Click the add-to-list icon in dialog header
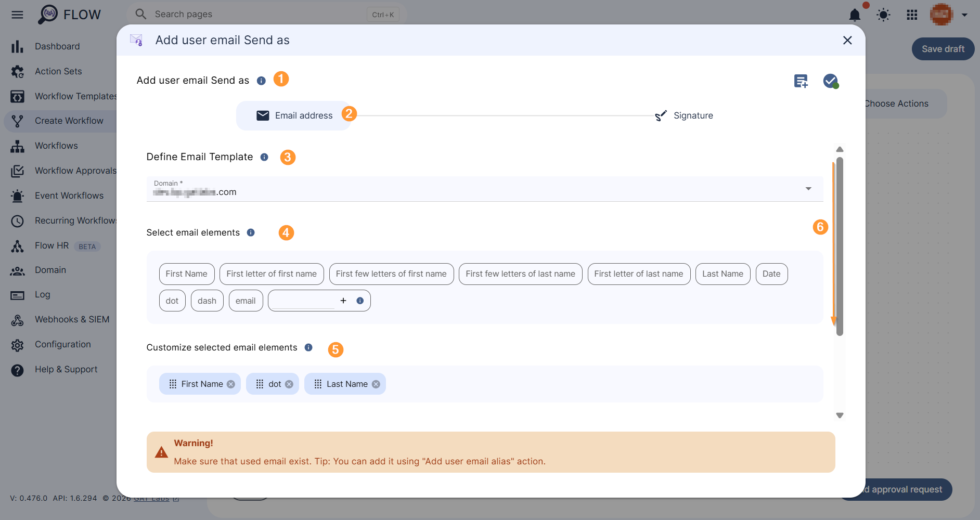Image resolution: width=980 pixels, height=520 pixels. [x=801, y=81]
